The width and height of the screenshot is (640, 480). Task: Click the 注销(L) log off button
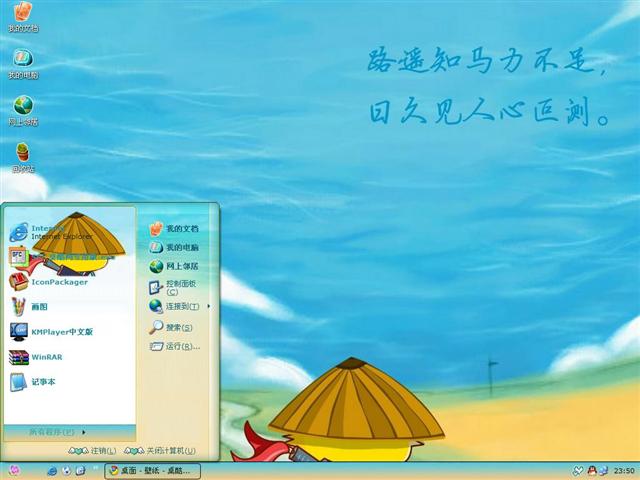(x=93, y=451)
